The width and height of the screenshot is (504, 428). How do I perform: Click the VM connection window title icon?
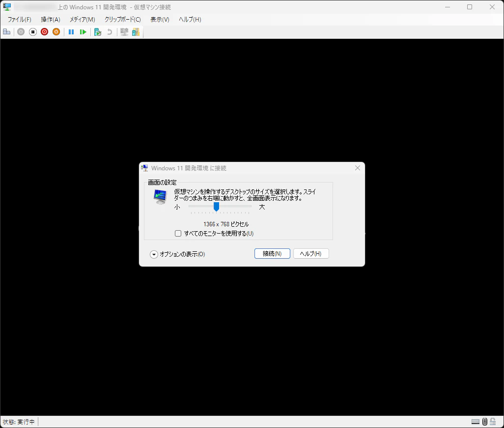tap(7, 7)
